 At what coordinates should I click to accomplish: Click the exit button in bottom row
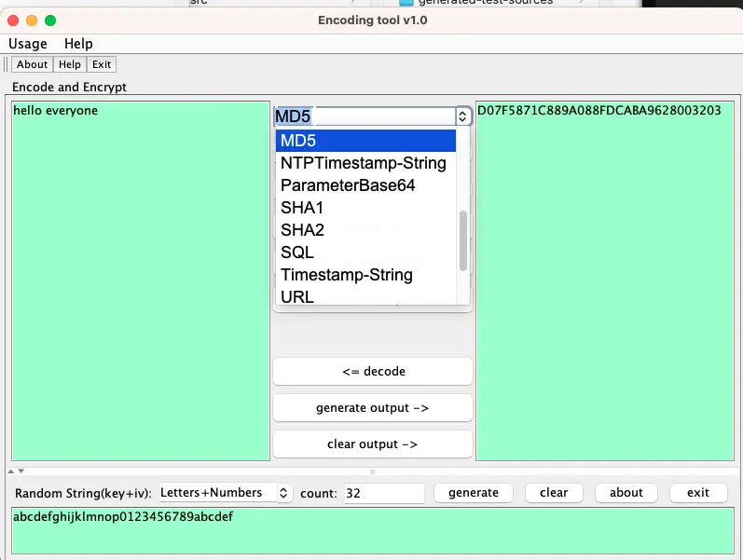[x=698, y=493]
